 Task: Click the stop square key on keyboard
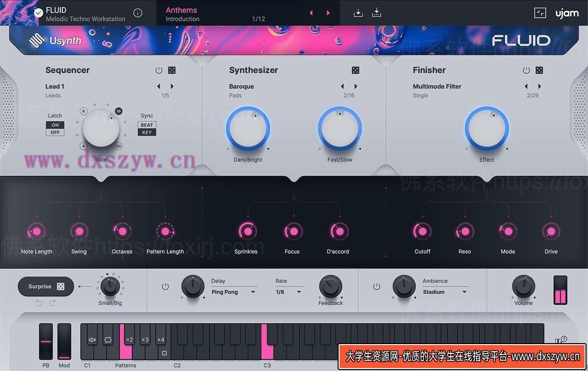click(x=164, y=353)
